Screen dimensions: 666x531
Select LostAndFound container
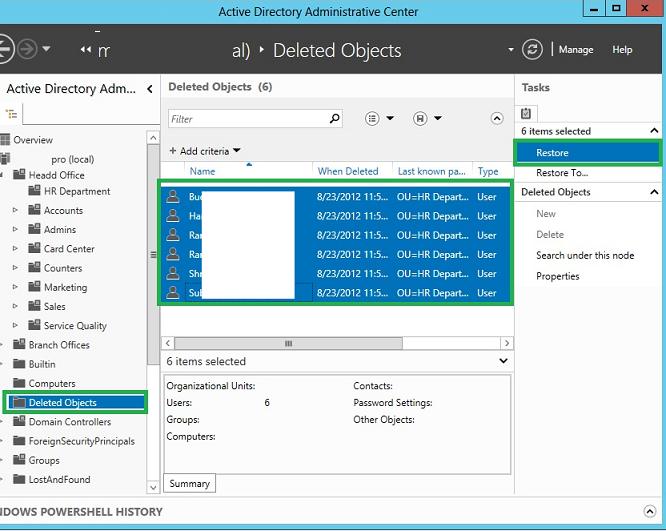[x=59, y=480]
